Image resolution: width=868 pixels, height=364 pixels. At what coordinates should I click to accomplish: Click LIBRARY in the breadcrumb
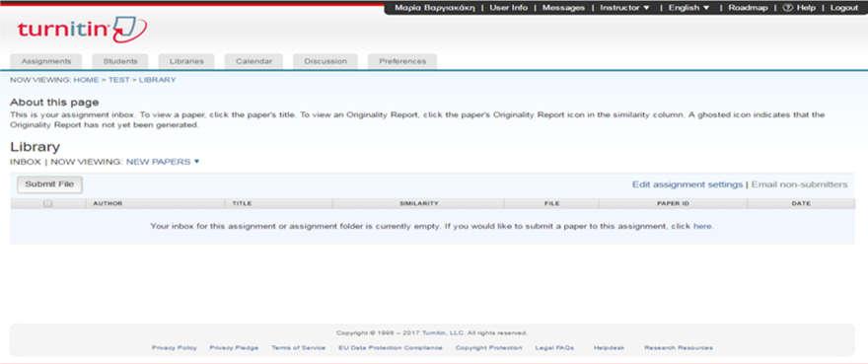point(157,80)
